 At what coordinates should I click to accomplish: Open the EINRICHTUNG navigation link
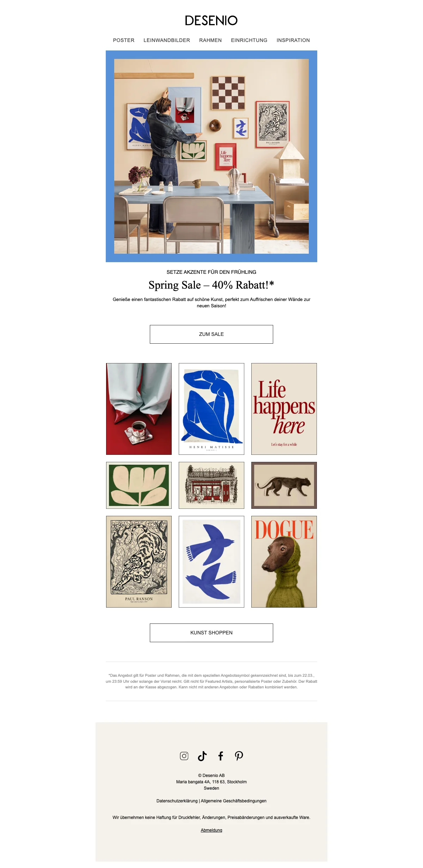coord(249,40)
